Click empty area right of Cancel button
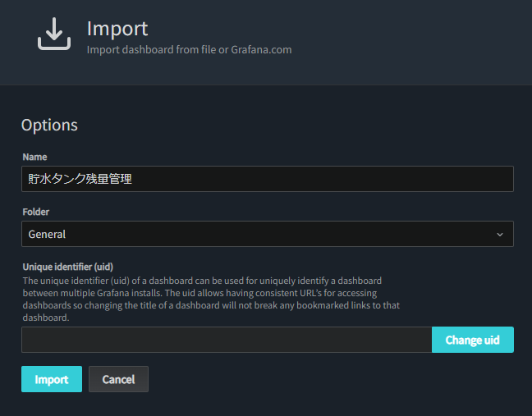This screenshot has width=532, height=416. [x=328, y=379]
